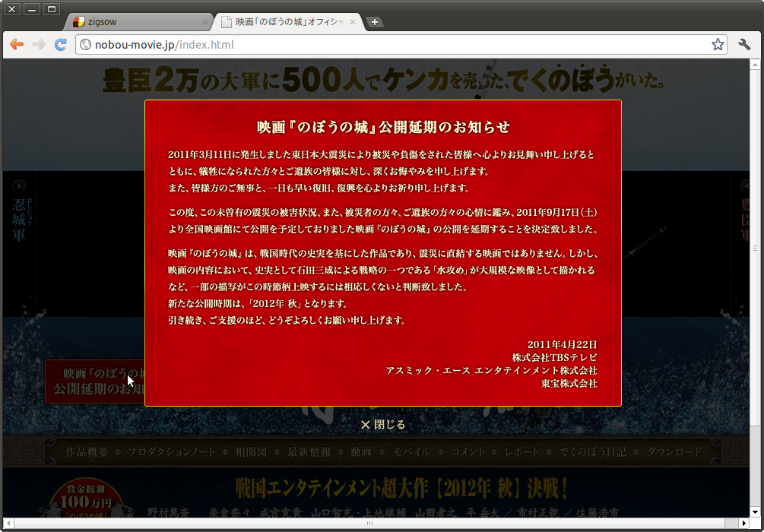Click the globe site icon in address bar

(x=85, y=45)
